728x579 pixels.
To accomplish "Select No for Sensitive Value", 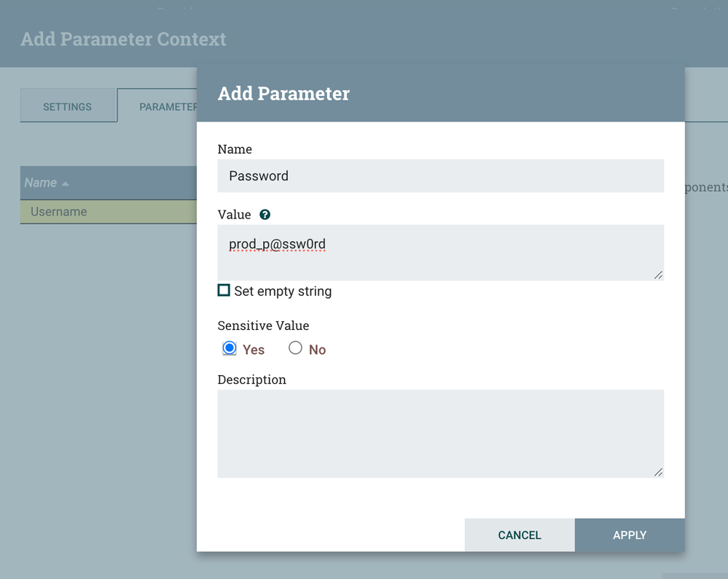I will click(295, 349).
